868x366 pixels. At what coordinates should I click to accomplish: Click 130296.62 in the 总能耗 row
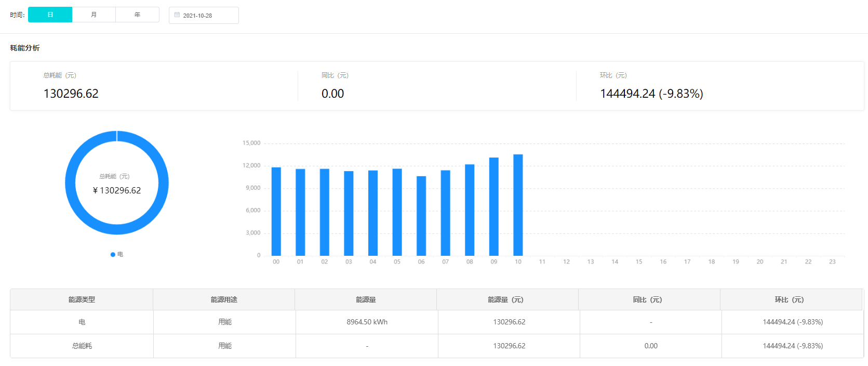[x=509, y=346]
